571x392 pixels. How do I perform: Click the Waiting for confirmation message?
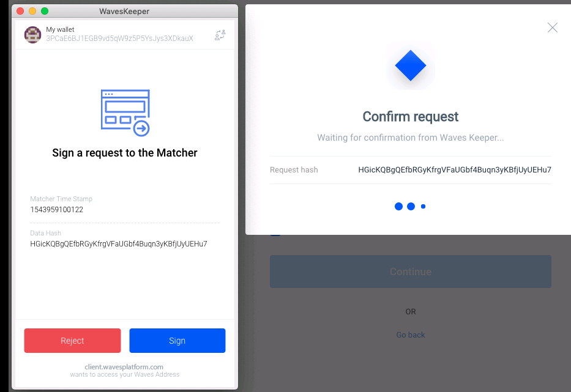coord(411,138)
